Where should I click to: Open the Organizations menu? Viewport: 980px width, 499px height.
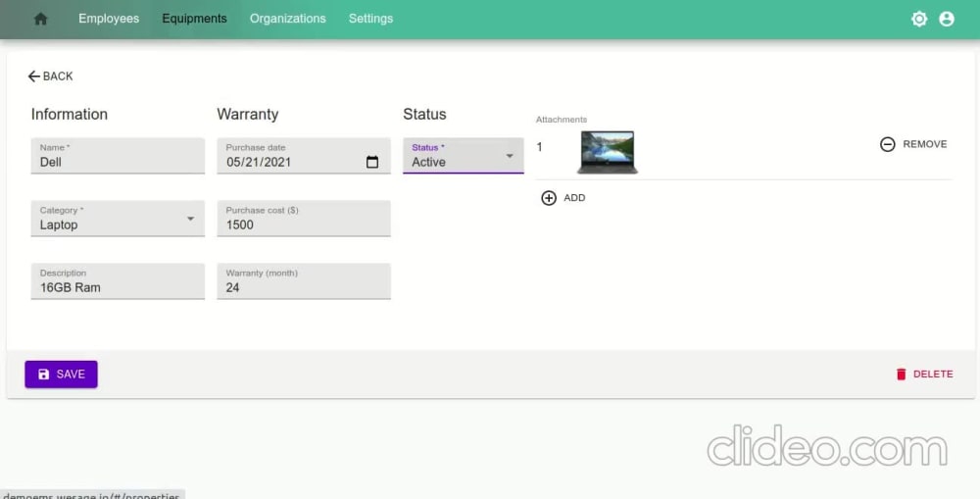(x=287, y=19)
